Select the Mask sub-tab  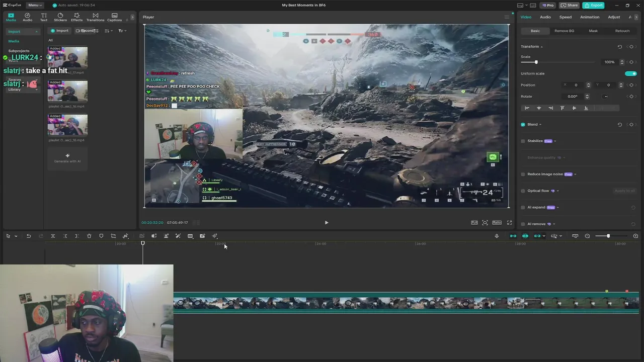tap(593, 31)
